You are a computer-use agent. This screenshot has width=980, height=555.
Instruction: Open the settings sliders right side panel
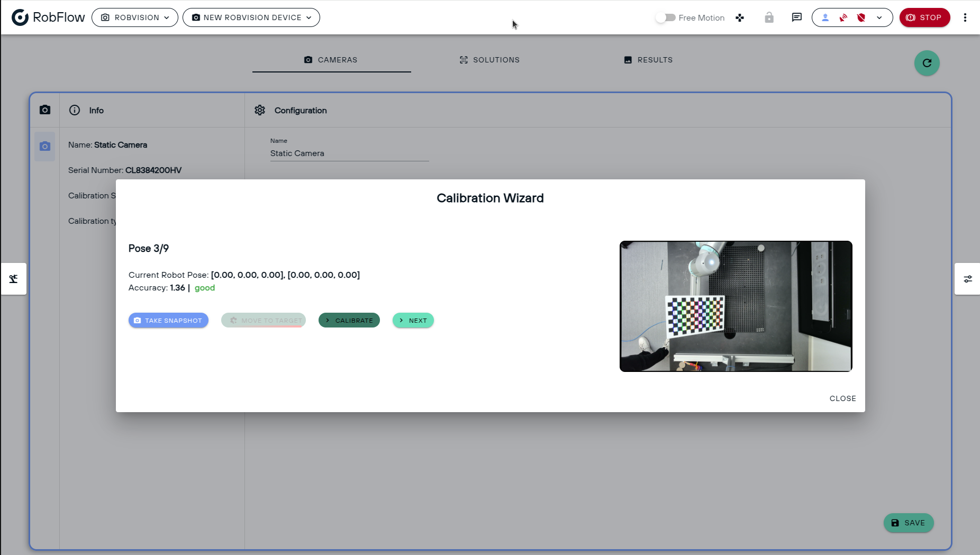click(x=967, y=279)
